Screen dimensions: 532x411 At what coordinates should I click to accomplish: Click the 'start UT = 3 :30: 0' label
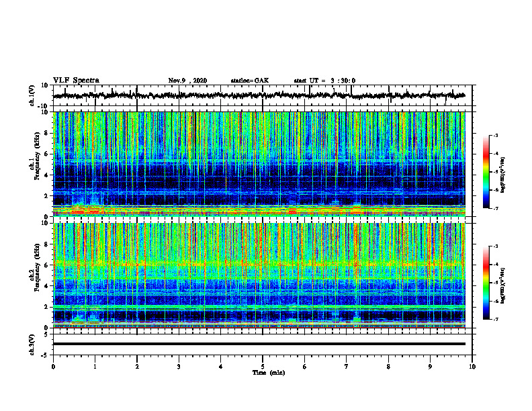pos(324,81)
